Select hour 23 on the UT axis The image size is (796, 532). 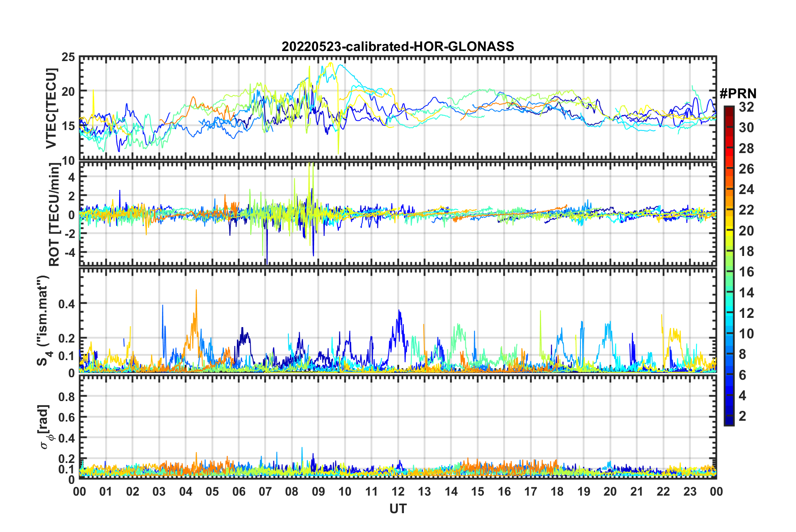click(x=690, y=491)
